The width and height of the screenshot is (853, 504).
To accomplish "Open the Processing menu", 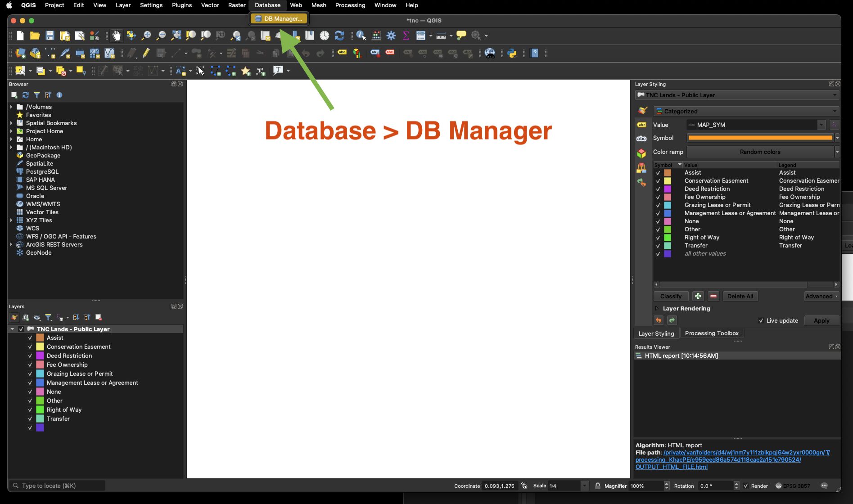I will tap(350, 5).
